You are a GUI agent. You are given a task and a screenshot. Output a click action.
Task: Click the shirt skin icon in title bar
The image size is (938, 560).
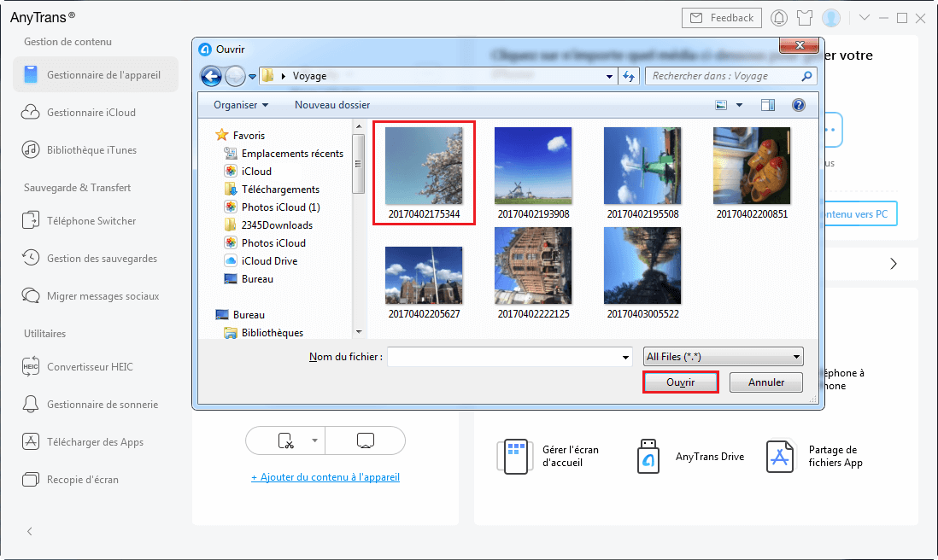point(805,18)
